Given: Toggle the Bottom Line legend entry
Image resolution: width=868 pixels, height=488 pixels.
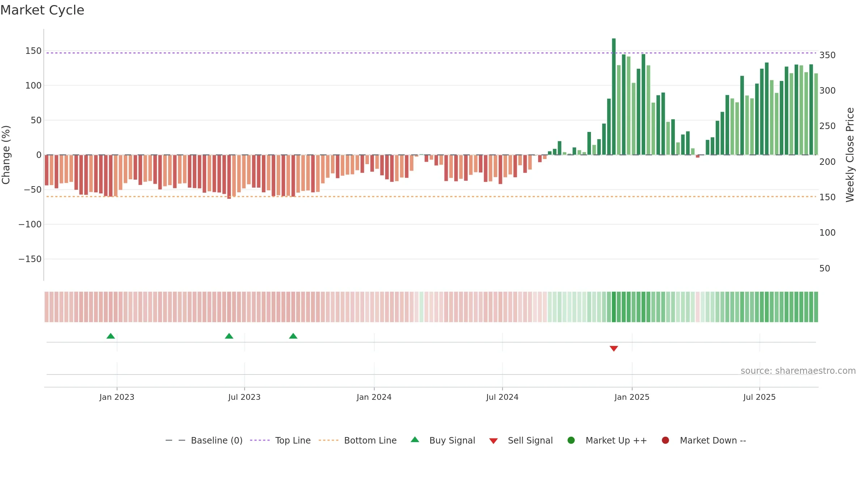Looking at the screenshot, I should (x=358, y=440).
